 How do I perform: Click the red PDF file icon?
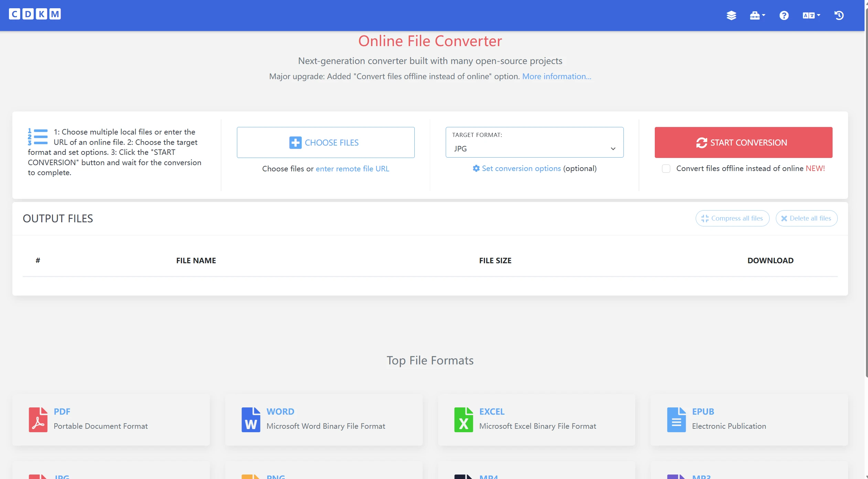38,419
